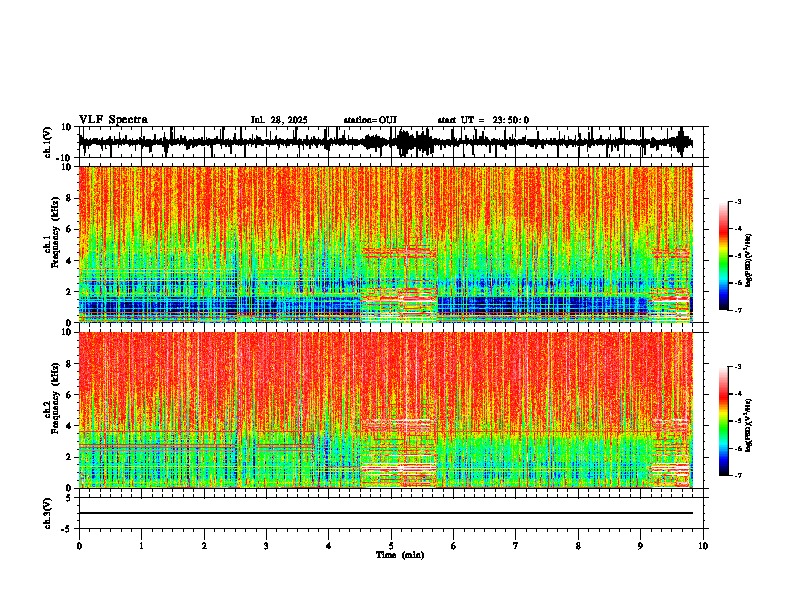
Task: Click the ch.2 log(PSD) color scale bar
Action: 724,421
